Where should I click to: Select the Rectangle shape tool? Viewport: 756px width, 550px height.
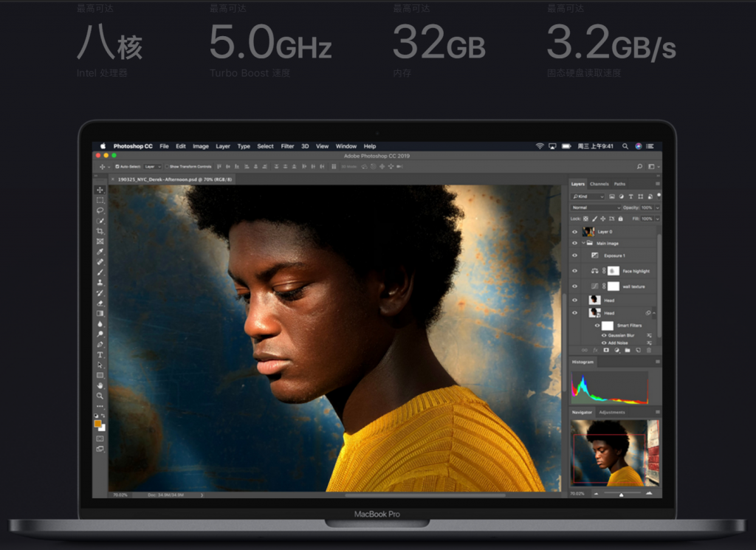tap(100, 375)
